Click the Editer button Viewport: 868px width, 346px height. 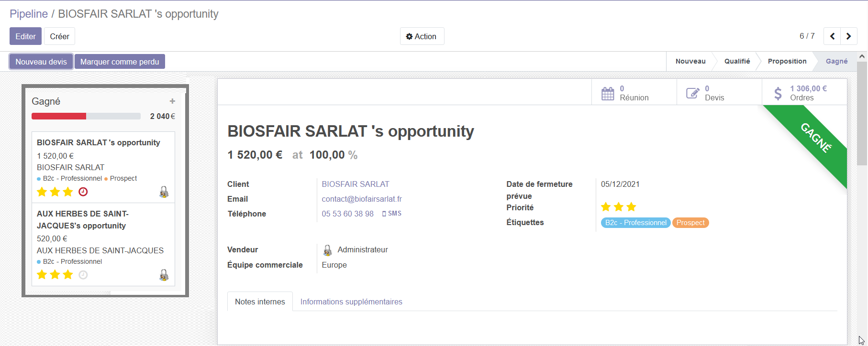pyautogui.click(x=25, y=36)
